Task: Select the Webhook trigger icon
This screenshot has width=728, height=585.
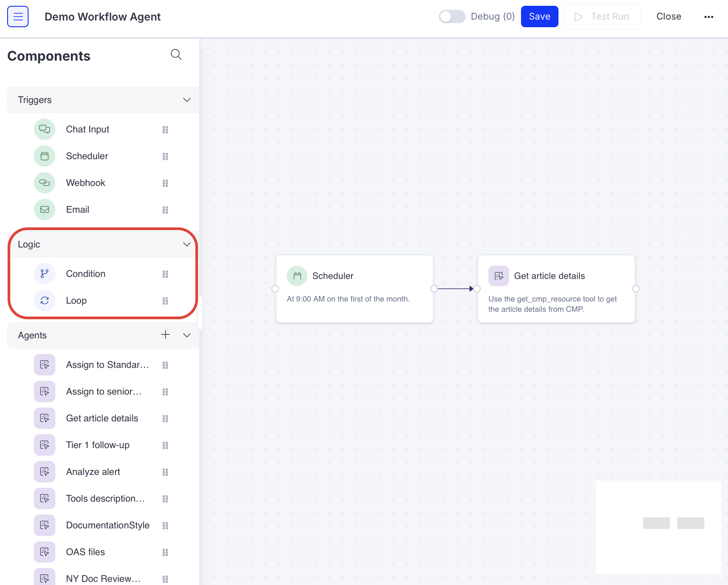Action: click(x=45, y=183)
